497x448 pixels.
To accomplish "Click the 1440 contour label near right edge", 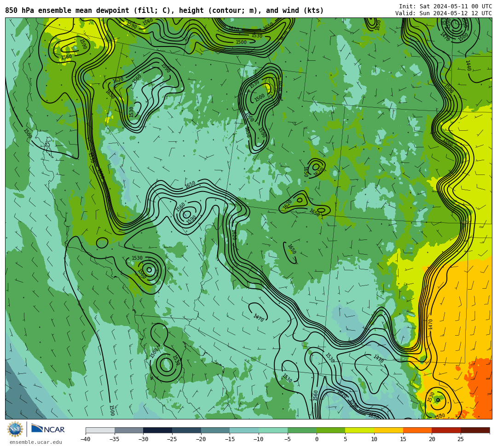I will tap(468, 66).
